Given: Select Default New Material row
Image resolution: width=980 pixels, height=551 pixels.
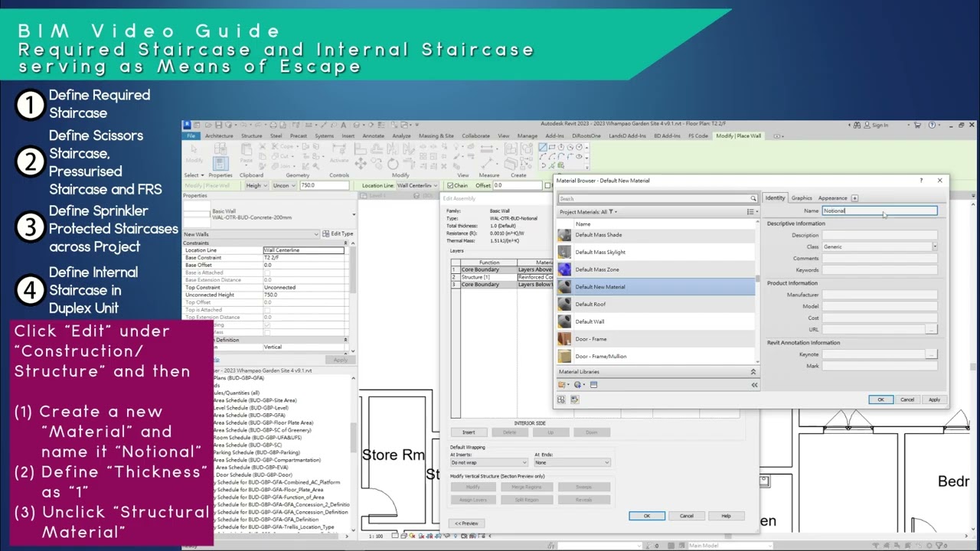Looking at the screenshot, I should click(x=656, y=287).
